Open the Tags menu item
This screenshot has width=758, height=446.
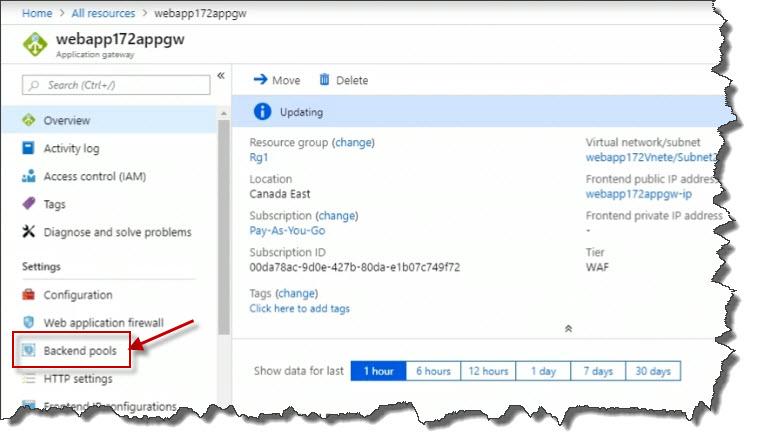point(54,204)
